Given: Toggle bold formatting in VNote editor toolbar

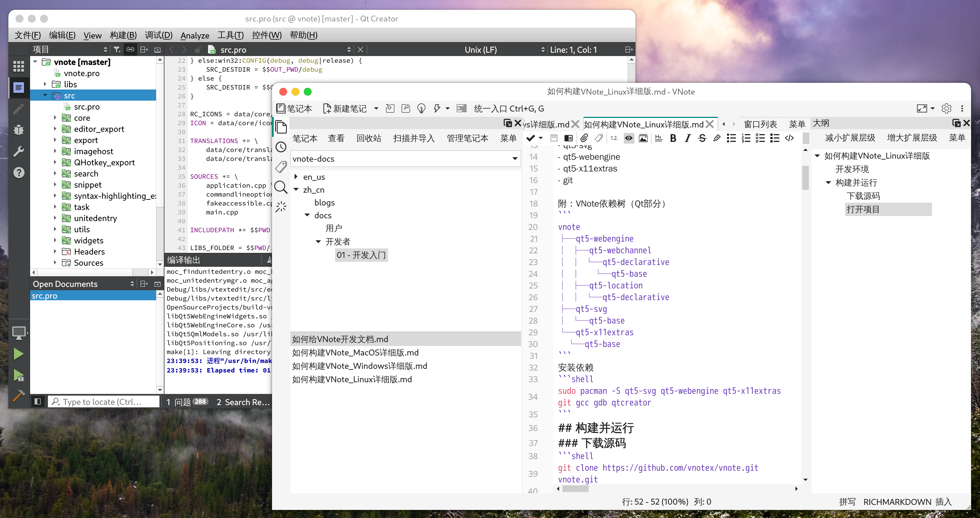Looking at the screenshot, I should (673, 138).
